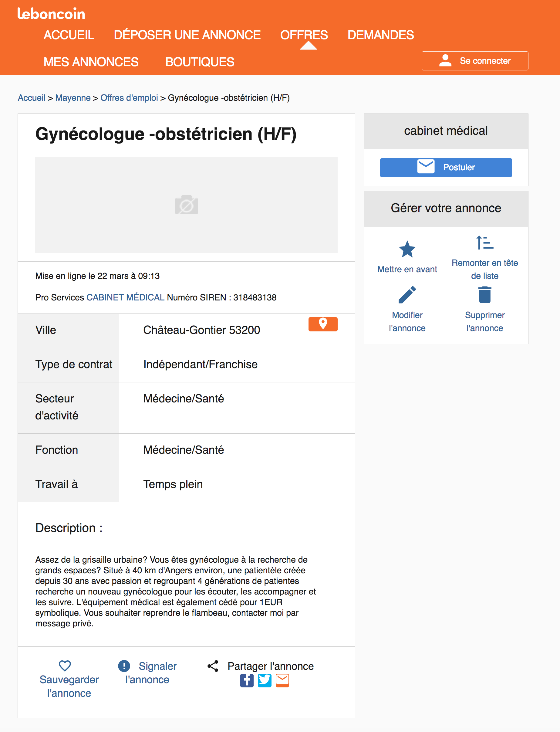The width and height of the screenshot is (560, 732).
Task: Click the move-to-top-of-list arrow icon
Action: tap(484, 243)
